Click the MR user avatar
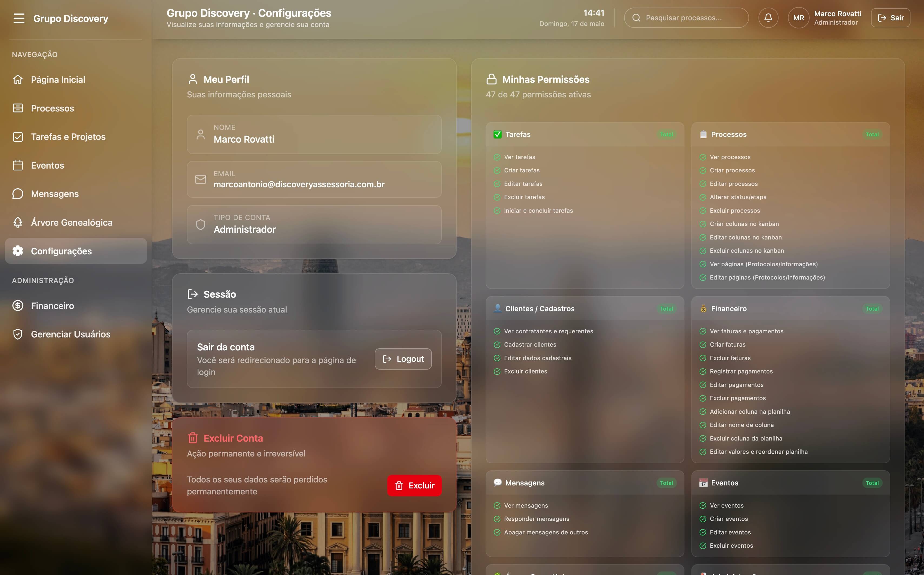 click(x=799, y=18)
